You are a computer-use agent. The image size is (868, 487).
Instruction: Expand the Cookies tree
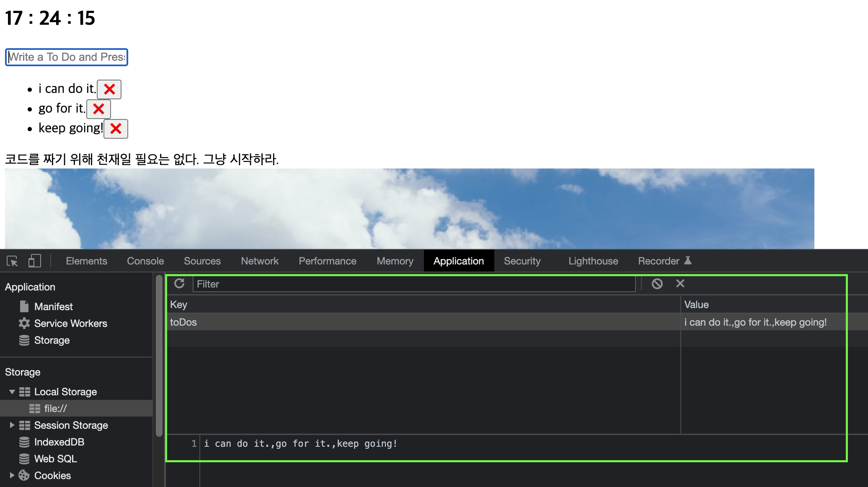click(12, 476)
